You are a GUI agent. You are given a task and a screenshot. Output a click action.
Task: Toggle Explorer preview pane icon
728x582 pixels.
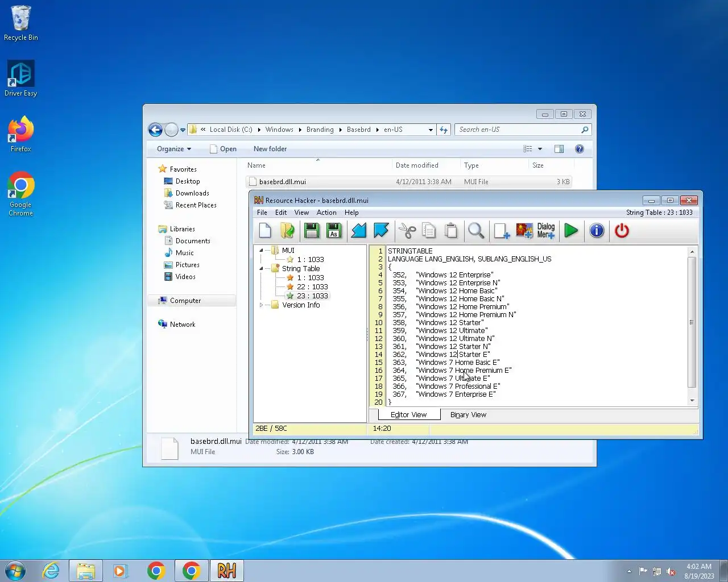pos(559,149)
